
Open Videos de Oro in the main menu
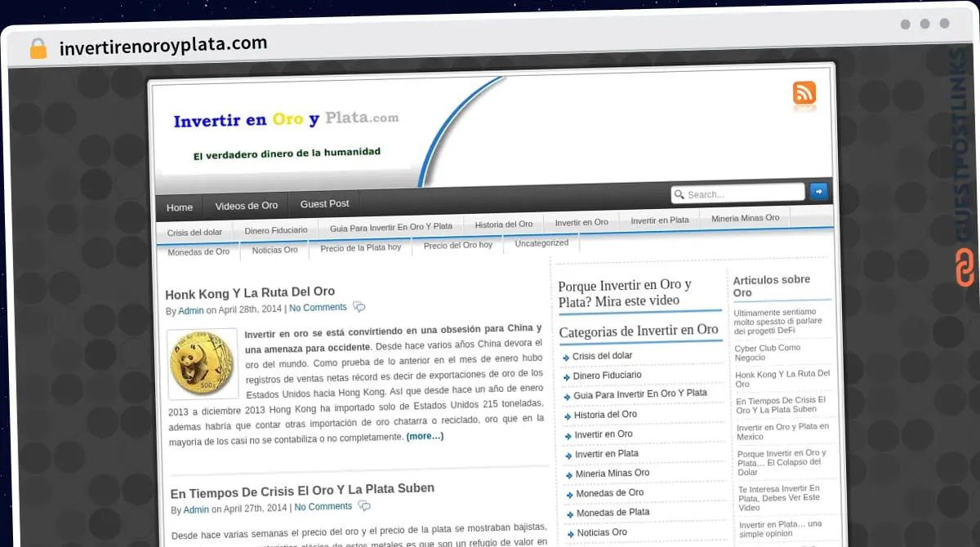tap(247, 206)
